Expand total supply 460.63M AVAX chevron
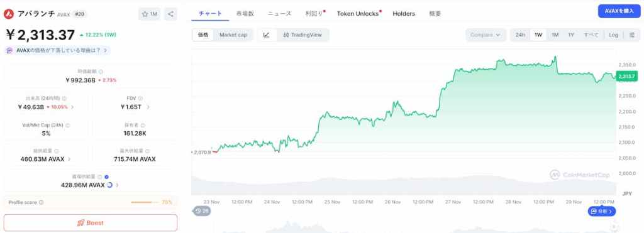Viewport: 644px width, 233px height. tap(69, 159)
